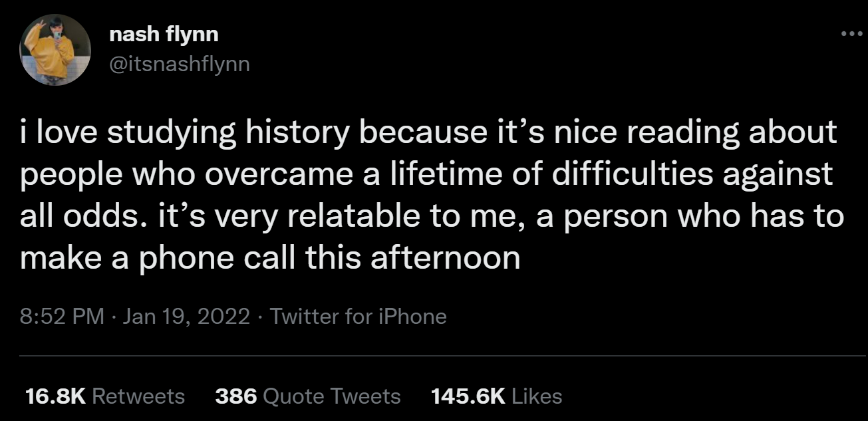This screenshot has width=868, height=421.
Task: View the Retweets list
Action: point(138,396)
